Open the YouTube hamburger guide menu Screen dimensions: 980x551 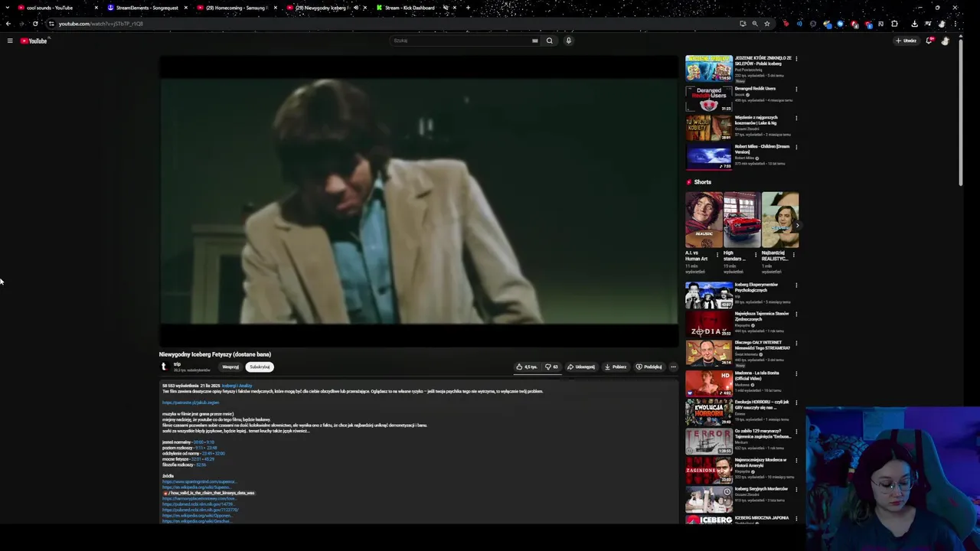pos(10,41)
